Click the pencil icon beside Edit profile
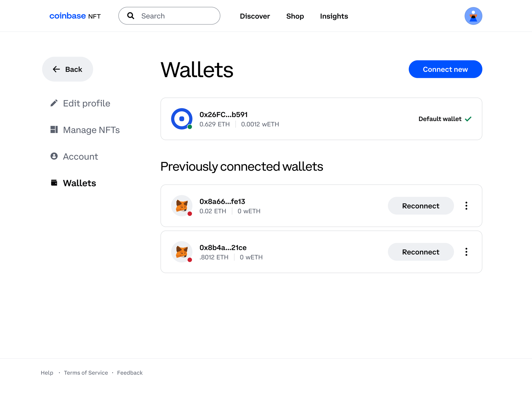 [x=54, y=103]
